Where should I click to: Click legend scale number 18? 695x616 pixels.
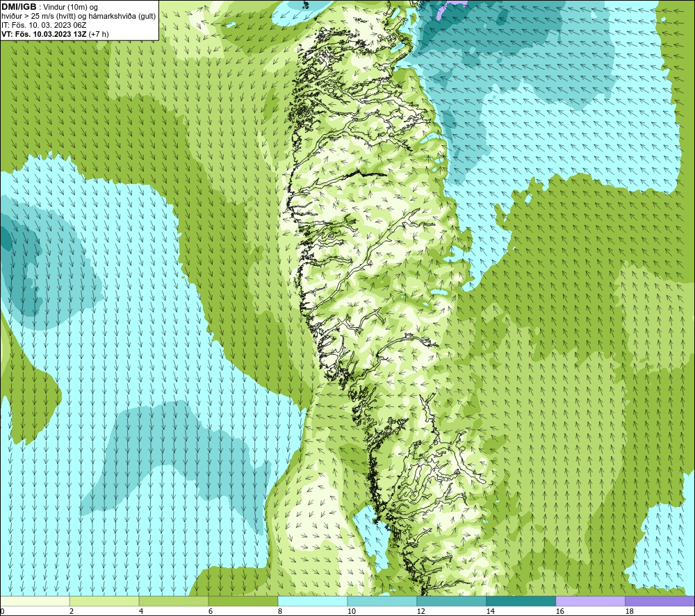pyautogui.click(x=629, y=612)
